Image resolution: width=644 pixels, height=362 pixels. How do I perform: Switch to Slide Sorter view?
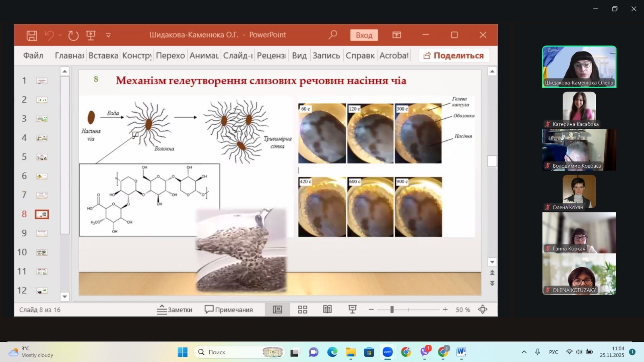pos(302,309)
